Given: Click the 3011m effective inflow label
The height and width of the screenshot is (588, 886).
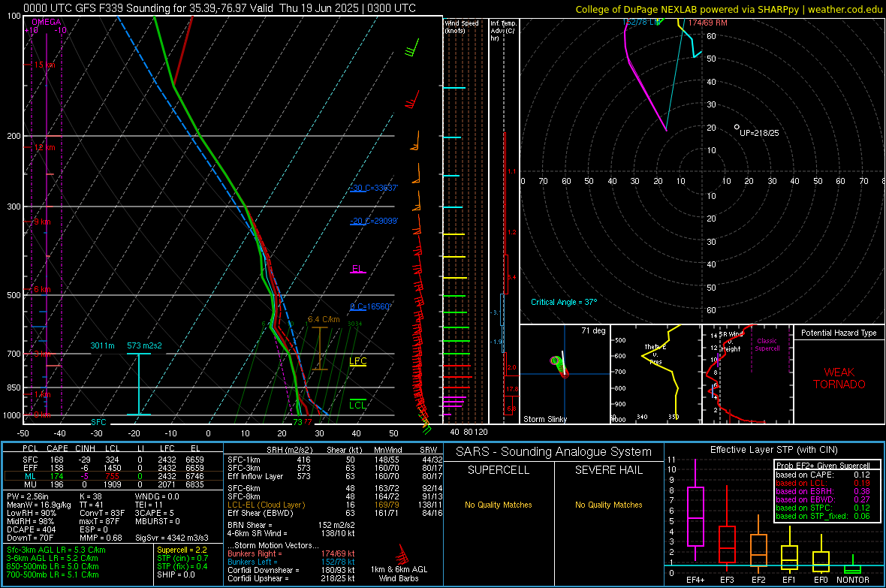Looking at the screenshot, I should 102,345.
